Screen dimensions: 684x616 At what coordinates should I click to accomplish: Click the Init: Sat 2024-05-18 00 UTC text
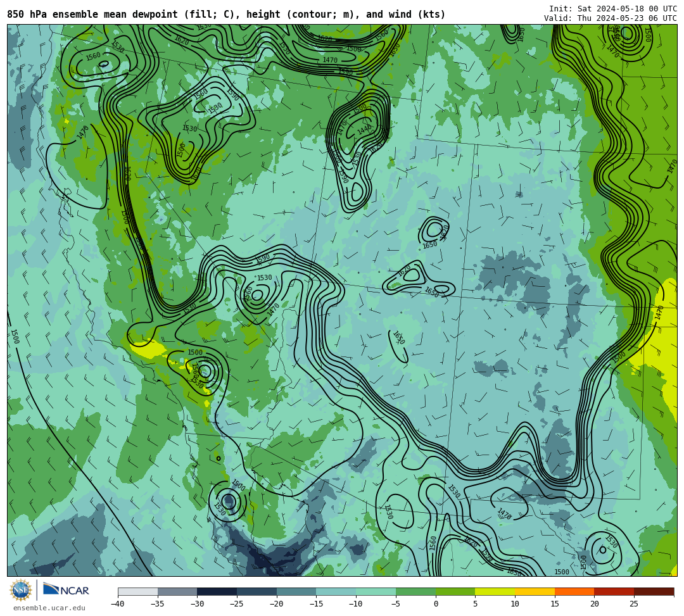click(613, 9)
